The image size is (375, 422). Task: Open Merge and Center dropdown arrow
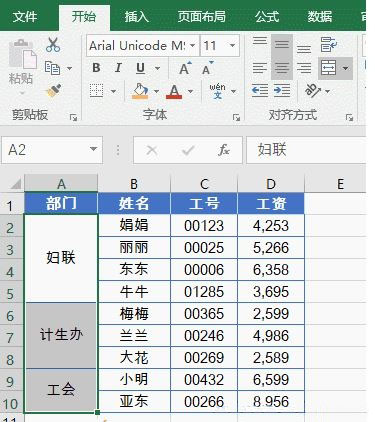point(346,68)
